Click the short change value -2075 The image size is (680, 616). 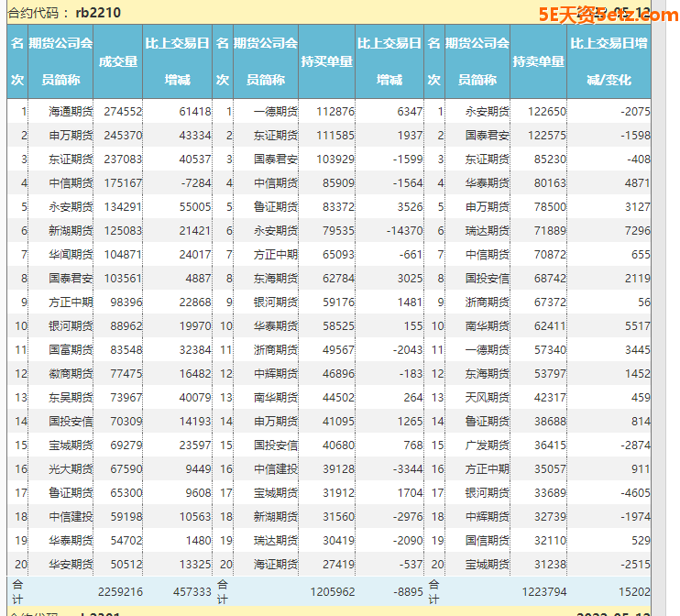click(635, 112)
